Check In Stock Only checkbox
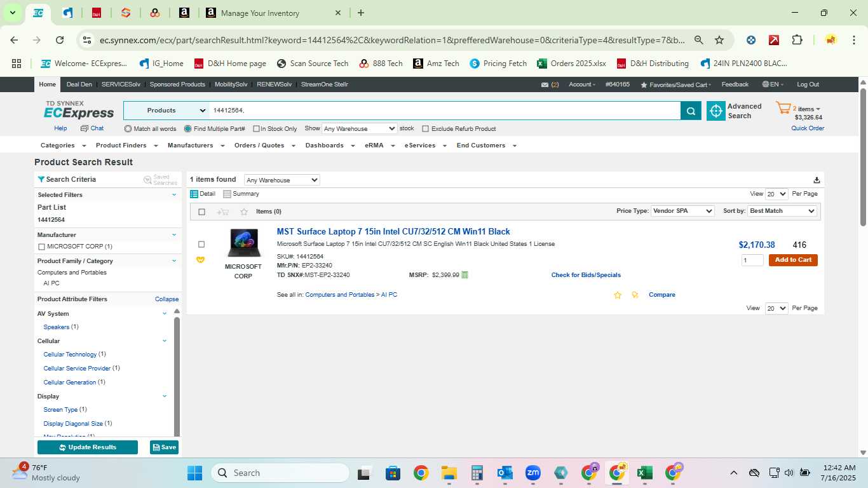Image resolution: width=868 pixels, height=488 pixels. [256, 129]
